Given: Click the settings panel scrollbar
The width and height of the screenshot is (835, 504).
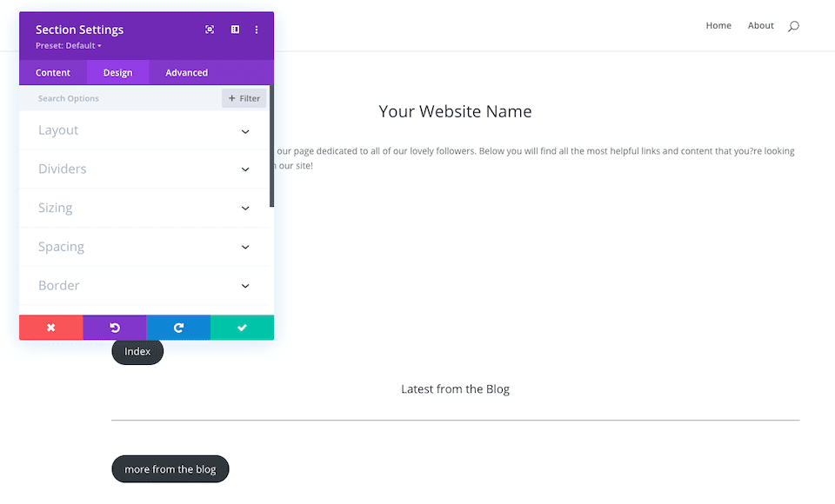Looking at the screenshot, I should point(271,148).
